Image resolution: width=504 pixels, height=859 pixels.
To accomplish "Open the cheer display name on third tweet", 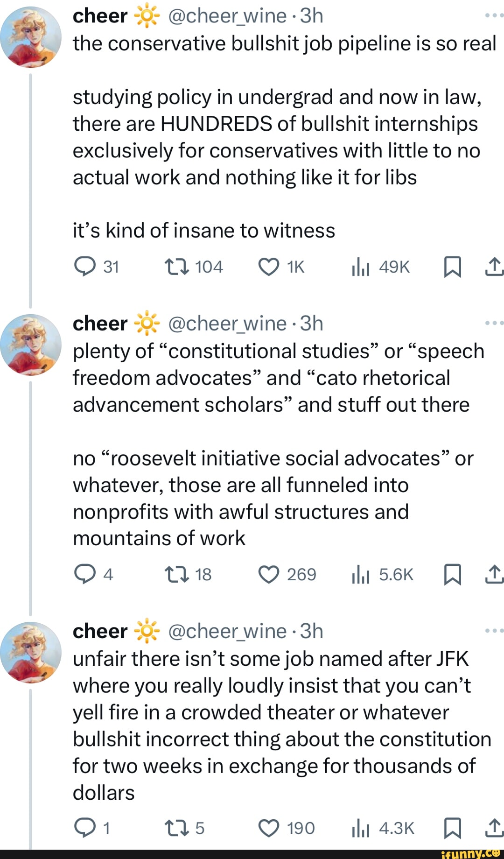I will coord(100,631).
